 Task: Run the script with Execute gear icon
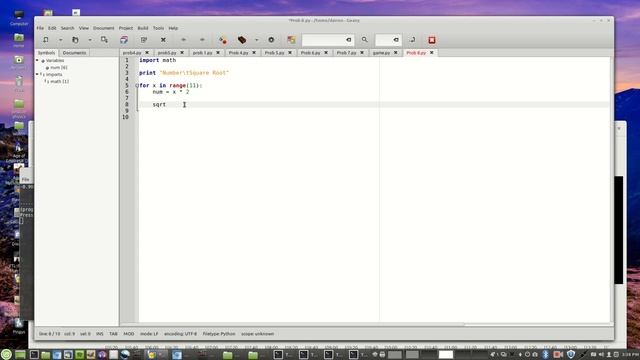click(271, 40)
